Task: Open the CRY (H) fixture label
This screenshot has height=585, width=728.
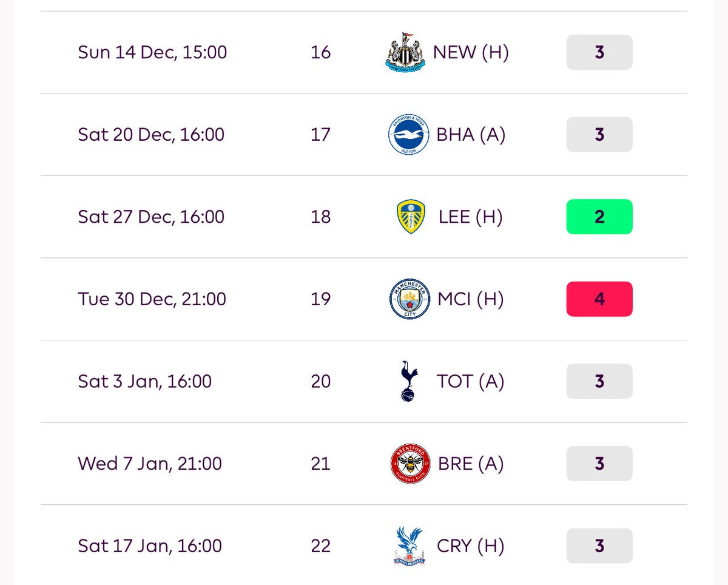Action: pyautogui.click(x=471, y=546)
